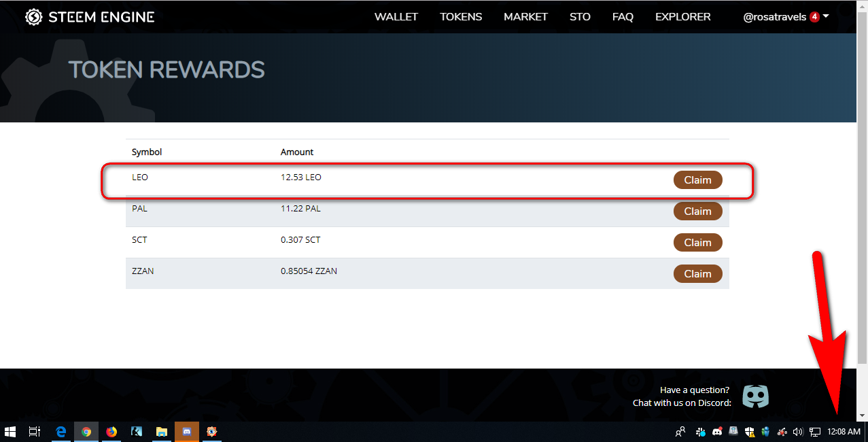Claim the PAL token reward

(697, 211)
